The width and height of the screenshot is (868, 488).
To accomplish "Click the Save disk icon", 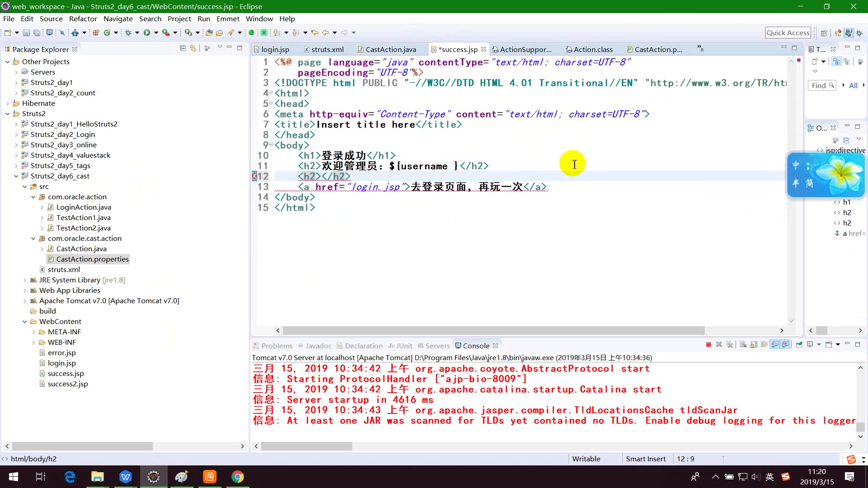I will [x=26, y=33].
